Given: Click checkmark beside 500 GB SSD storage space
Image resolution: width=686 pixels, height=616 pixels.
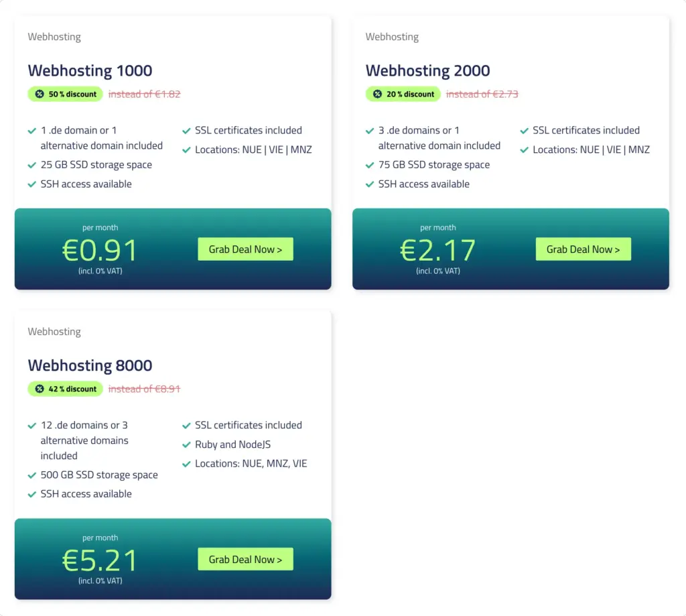Looking at the screenshot, I should (x=32, y=475).
